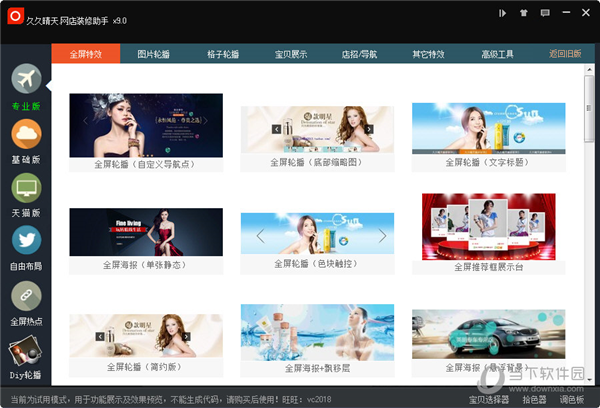
Task: Pick the 全屏海报+飘移层 template
Action: [317, 340]
